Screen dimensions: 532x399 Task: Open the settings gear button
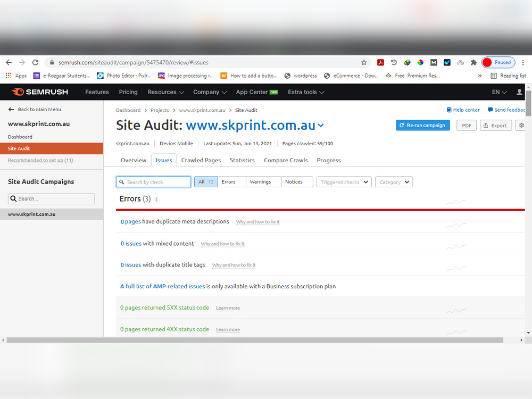(x=521, y=125)
